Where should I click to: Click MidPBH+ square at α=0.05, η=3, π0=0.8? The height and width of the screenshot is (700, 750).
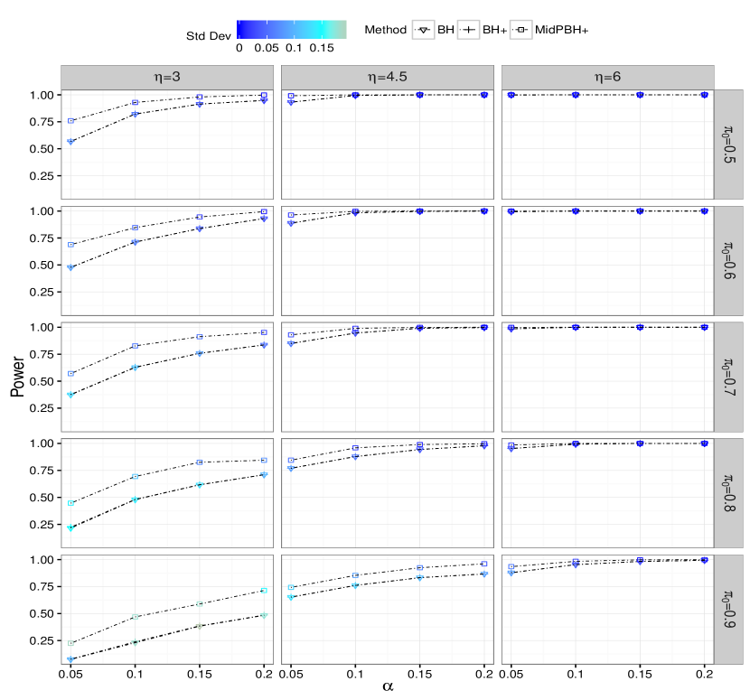point(70,503)
